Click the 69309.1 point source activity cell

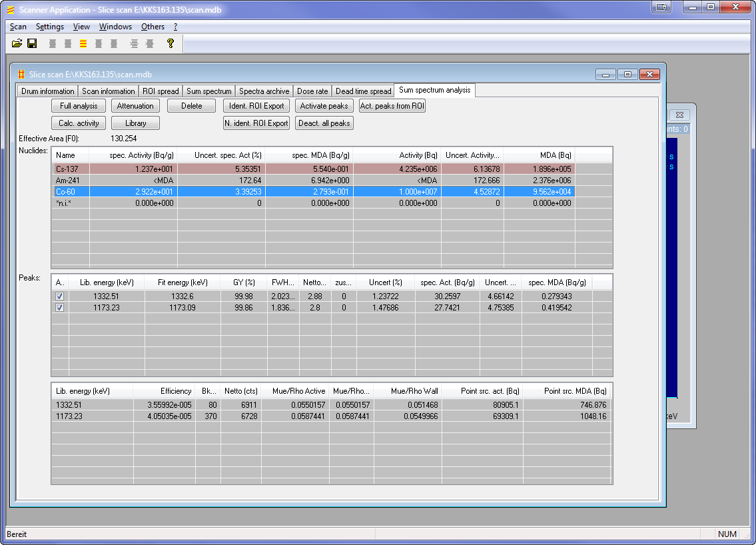(x=483, y=416)
